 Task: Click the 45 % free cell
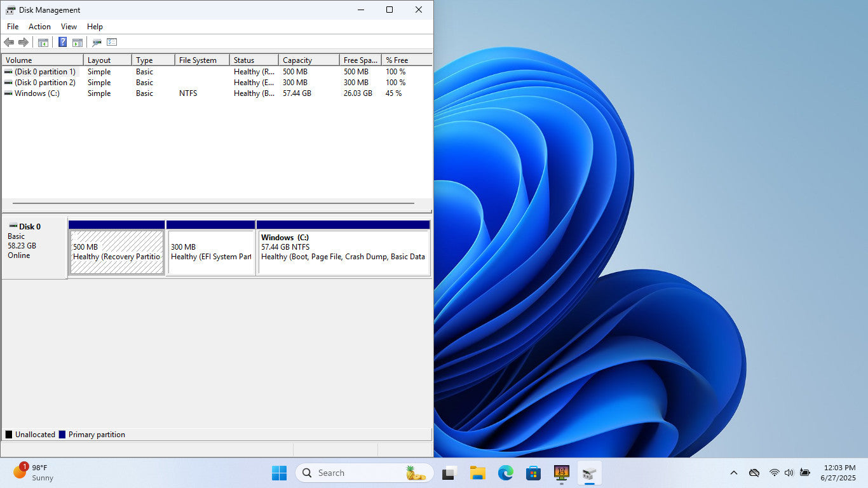coord(393,93)
